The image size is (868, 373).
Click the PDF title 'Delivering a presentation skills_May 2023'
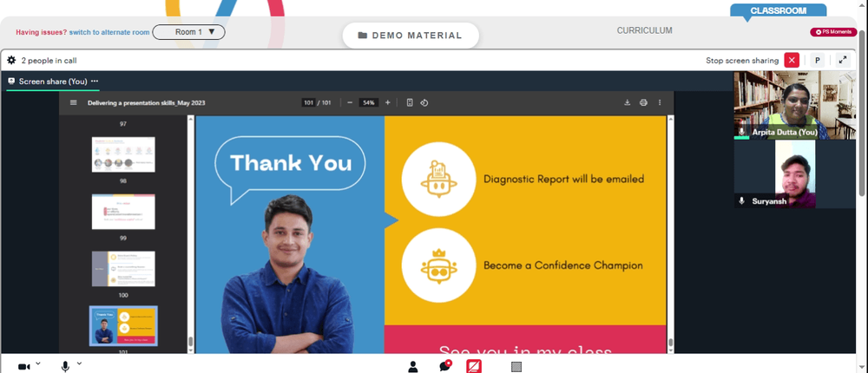pyautogui.click(x=146, y=102)
